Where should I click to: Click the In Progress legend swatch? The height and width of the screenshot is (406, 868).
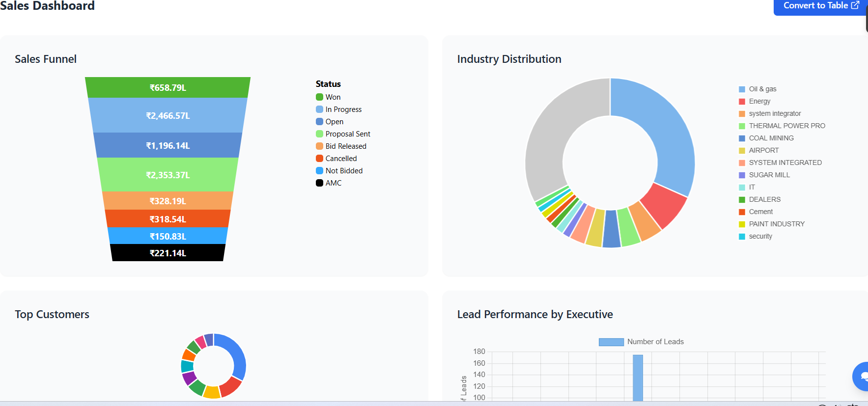coord(319,109)
